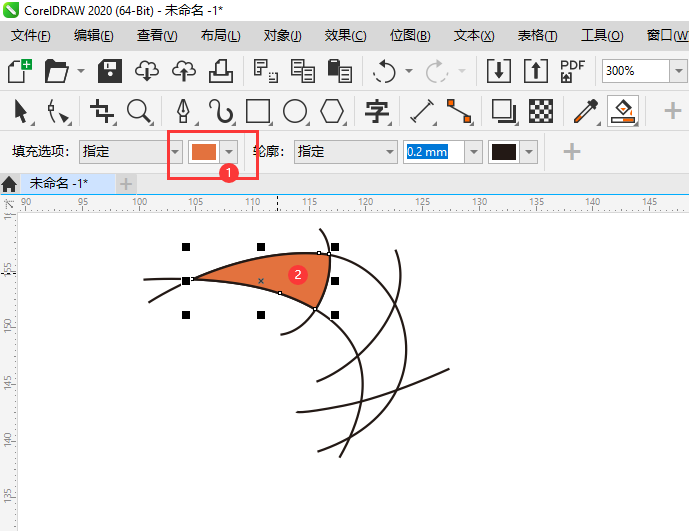
Task: Click the grayed Redo icon
Action: 437,71
